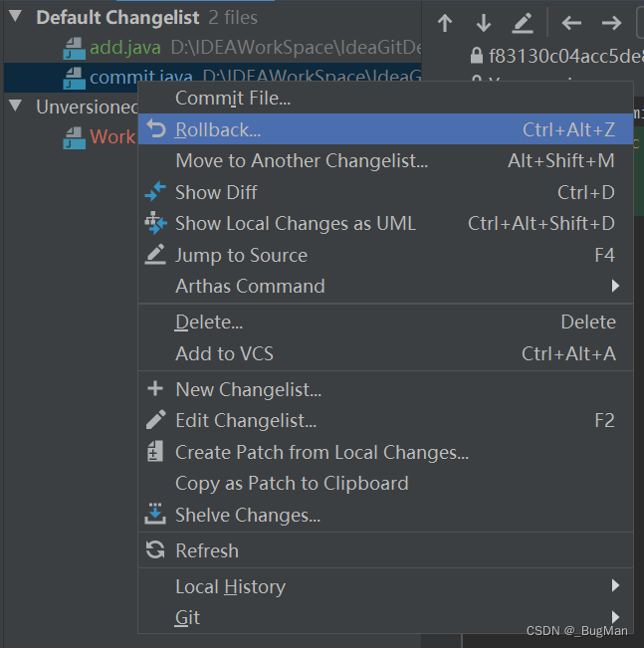644x648 pixels.
Task: Select Edit Changelist... entry
Action: [385, 421]
